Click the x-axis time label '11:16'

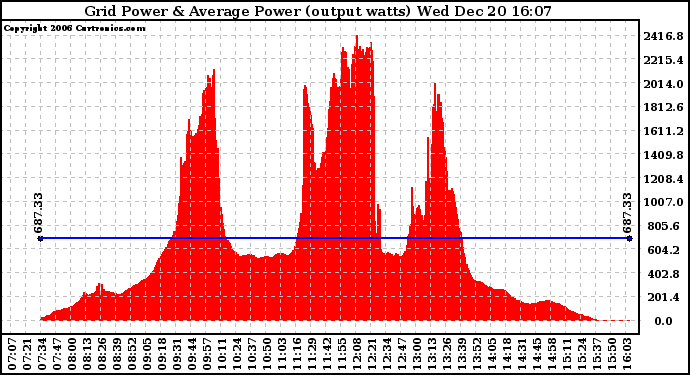click(x=297, y=354)
